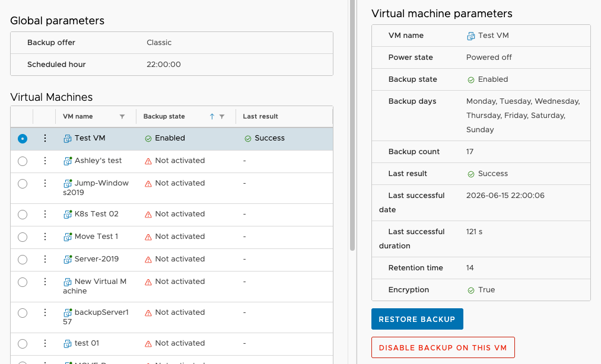Screen dimensions: 601x364
Task: Select the K8s Test 02 radio button
Action: [x=23, y=215]
